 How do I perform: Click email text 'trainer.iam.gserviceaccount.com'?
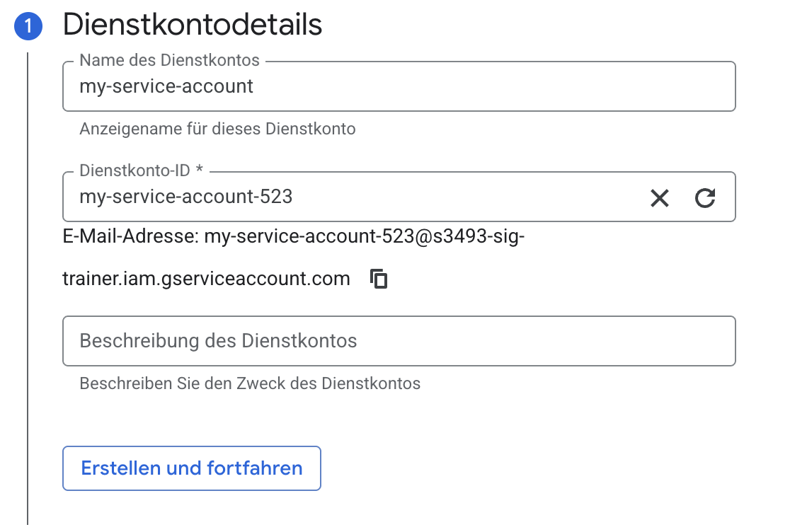[206, 279]
